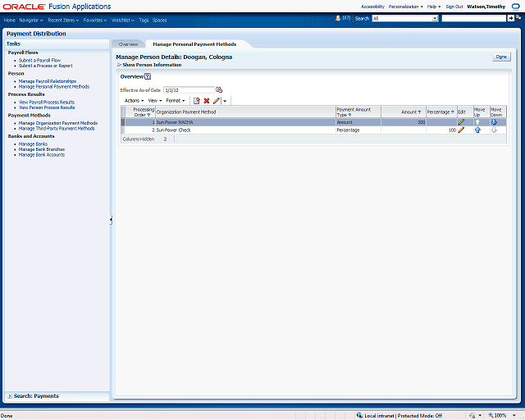
Task: Collapse the Tasks pane using splitter handle
Action: click(x=111, y=220)
